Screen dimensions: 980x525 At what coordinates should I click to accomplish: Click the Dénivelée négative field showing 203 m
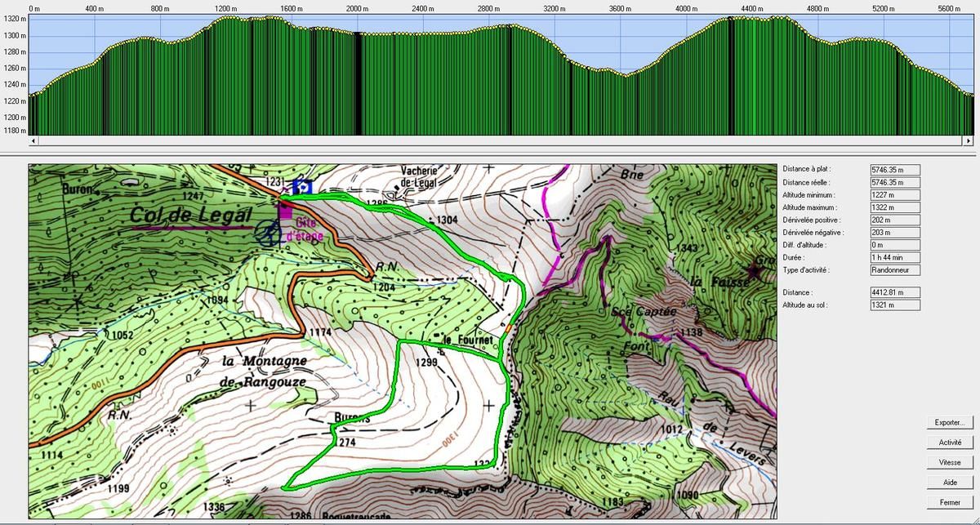coord(896,233)
